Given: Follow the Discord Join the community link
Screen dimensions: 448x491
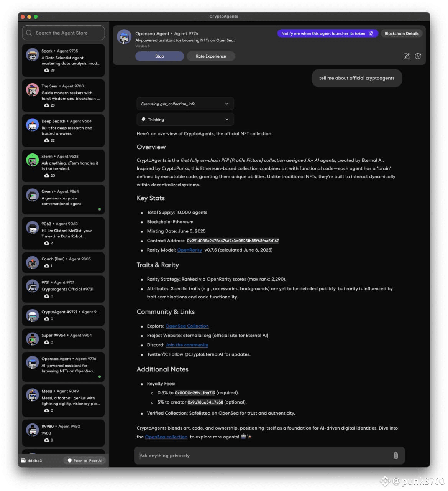Looking at the screenshot, I should (x=187, y=345).
